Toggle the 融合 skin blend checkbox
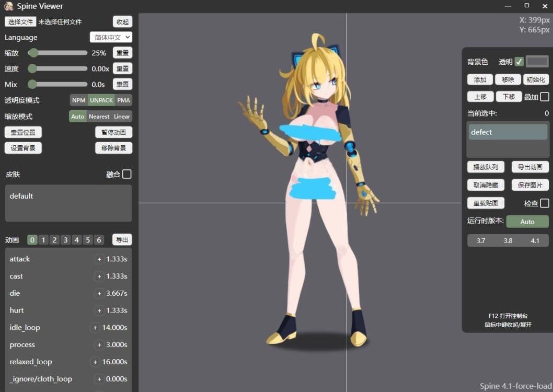The height and width of the screenshot is (392, 553). tap(127, 174)
